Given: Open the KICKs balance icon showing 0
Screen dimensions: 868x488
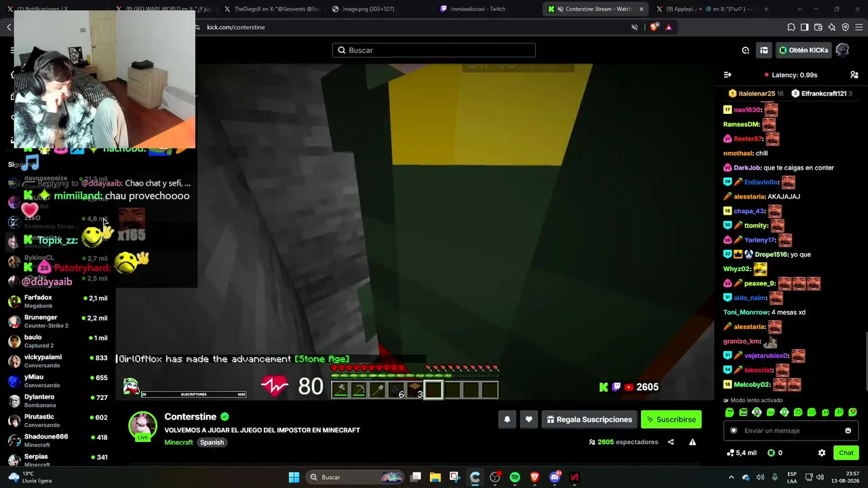Looking at the screenshot, I should click(774, 453).
